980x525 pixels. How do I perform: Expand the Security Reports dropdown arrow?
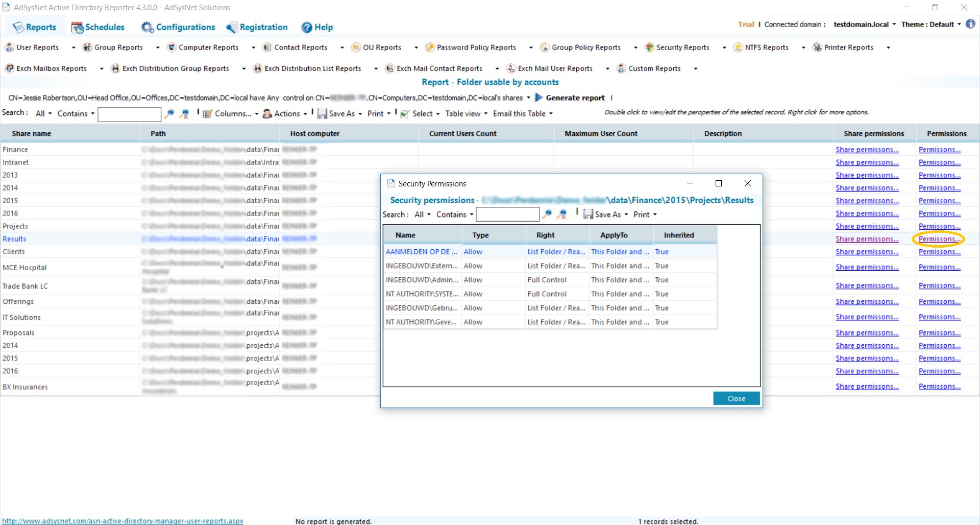(x=724, y=47)
